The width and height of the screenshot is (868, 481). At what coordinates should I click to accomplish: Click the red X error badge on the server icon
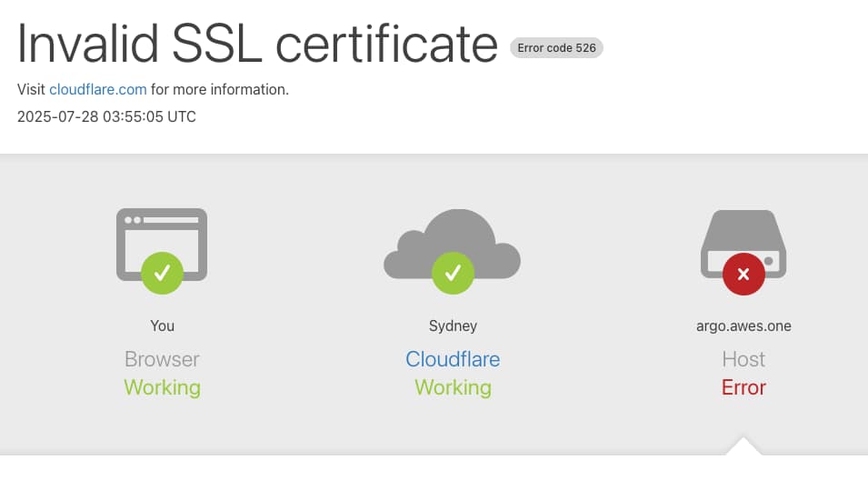743,274
